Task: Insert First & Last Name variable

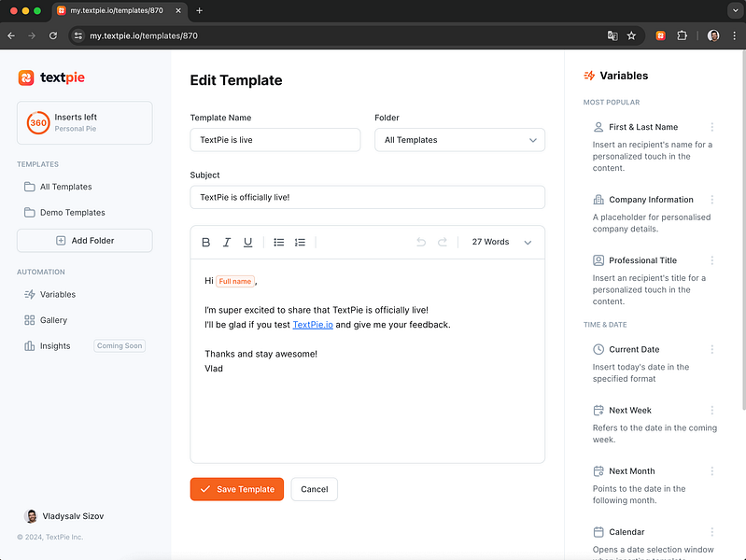Action: tap(643, 127)
